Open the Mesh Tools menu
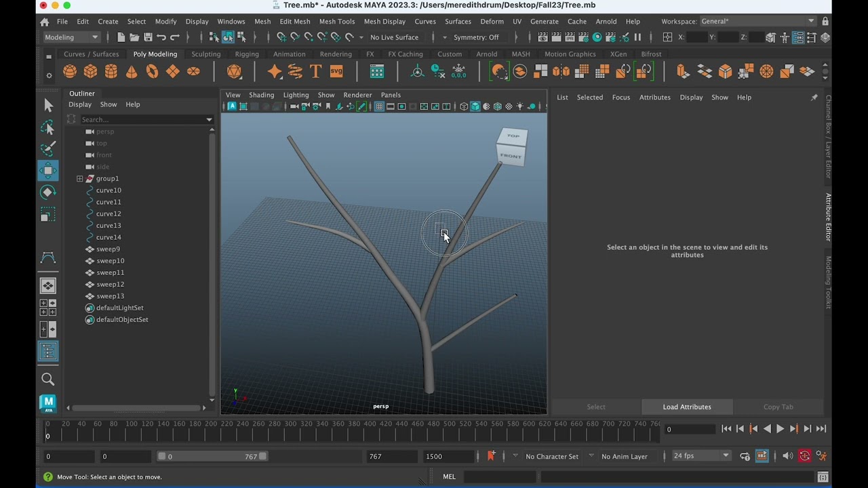The height and width of the screenshot is (488, 868). [x=337, y=22]
